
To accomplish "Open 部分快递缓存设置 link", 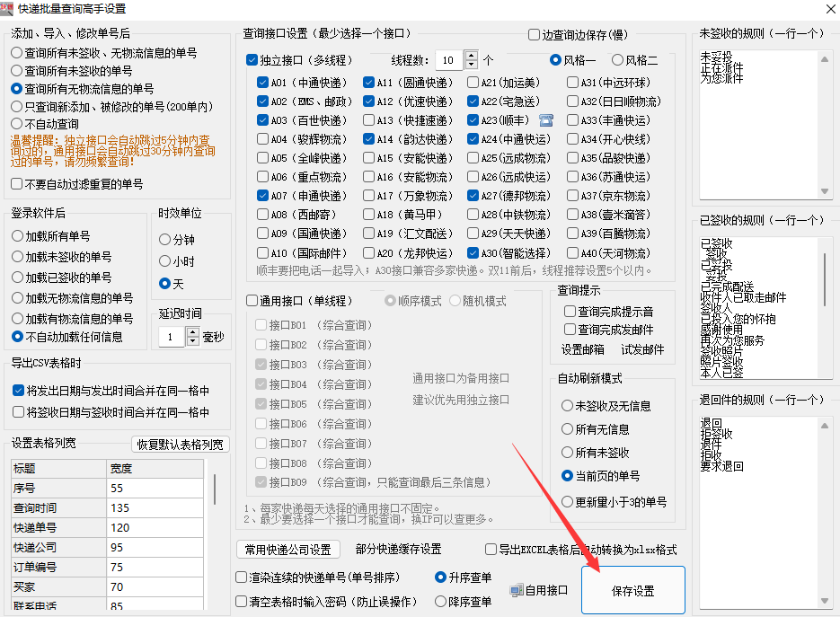I will click(x=398, y=549).
